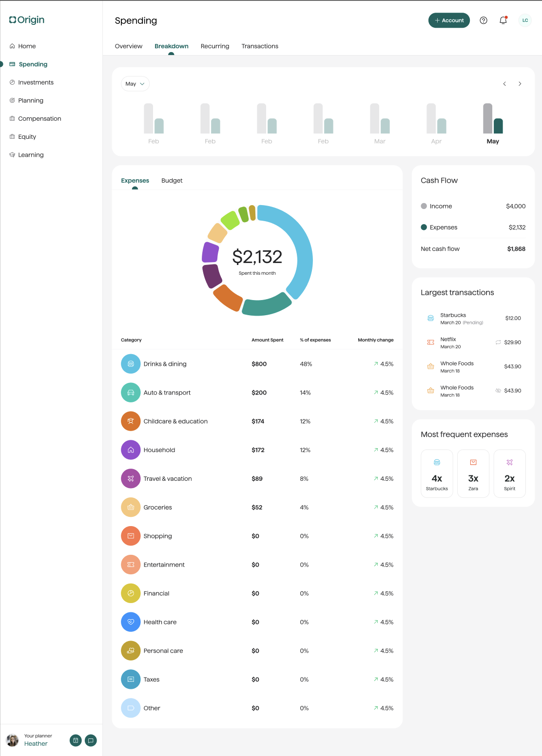Toggle hidden eye icon on Whole Foods transaction

pyautogui.click(x=498, y=391)
